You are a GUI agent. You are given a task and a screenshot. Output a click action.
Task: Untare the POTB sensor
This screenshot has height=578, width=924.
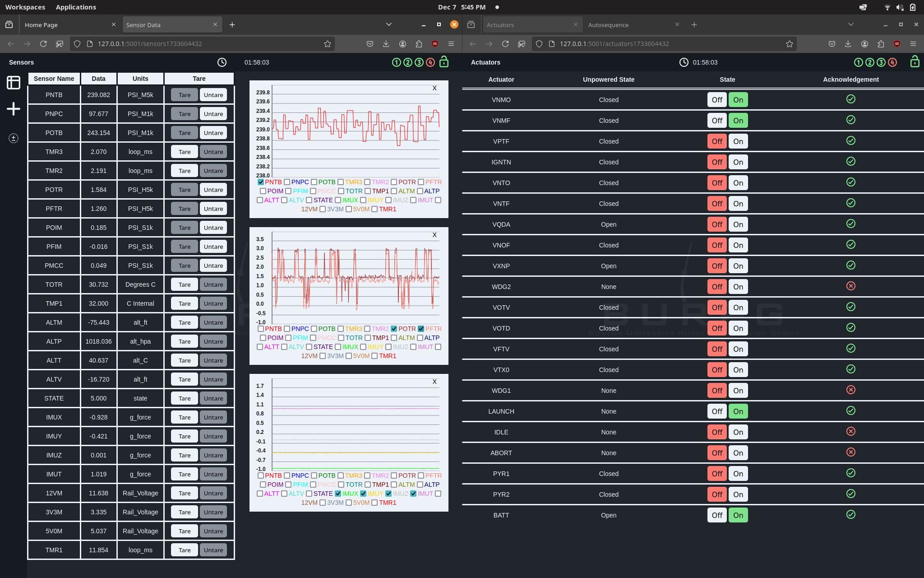(213, 133)
